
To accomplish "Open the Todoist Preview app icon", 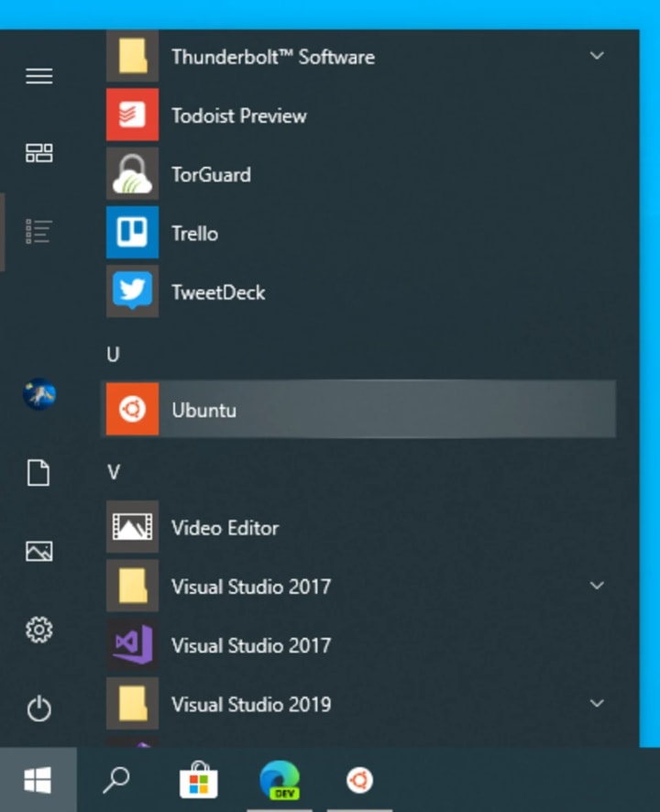I will (132, 115).
